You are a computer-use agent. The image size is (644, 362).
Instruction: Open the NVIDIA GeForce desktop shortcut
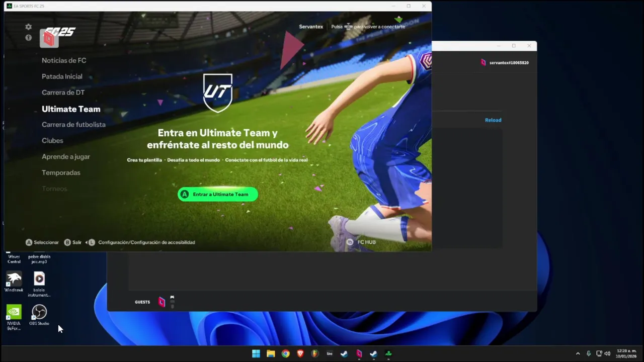tap(14, 318)
